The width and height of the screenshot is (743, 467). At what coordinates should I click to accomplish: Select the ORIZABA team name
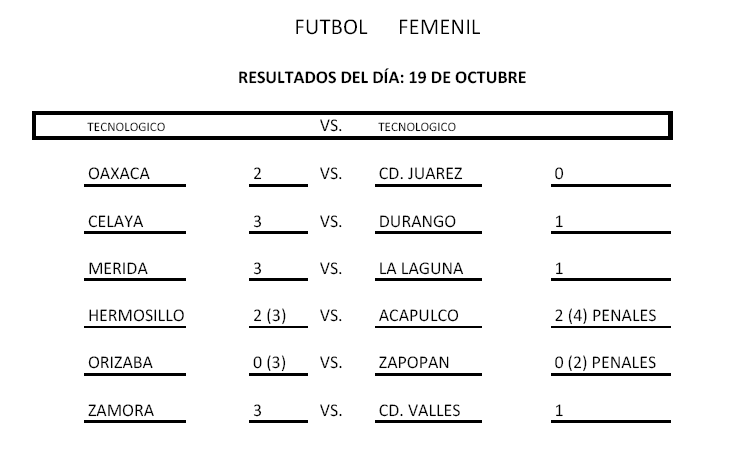click(120, 363)
